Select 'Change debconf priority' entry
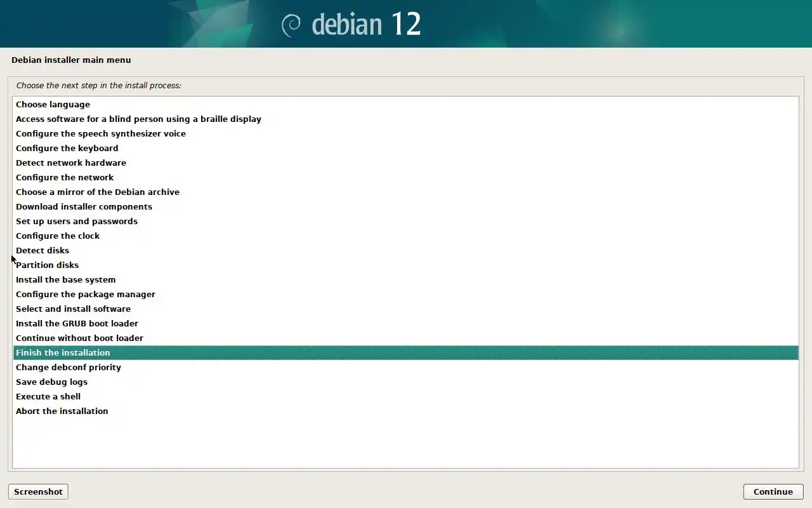Screen dimensions: 812x508 point(406,367)
